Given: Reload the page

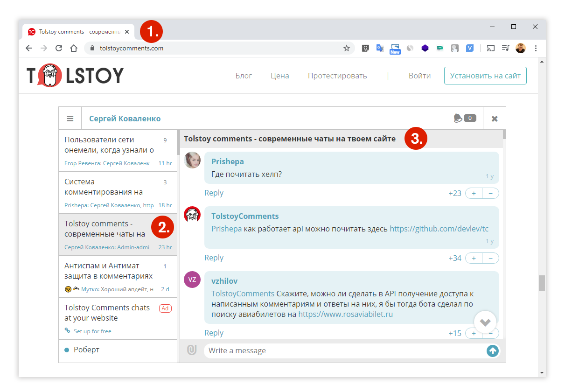Looking at the screenshot, I should point(59,48).
